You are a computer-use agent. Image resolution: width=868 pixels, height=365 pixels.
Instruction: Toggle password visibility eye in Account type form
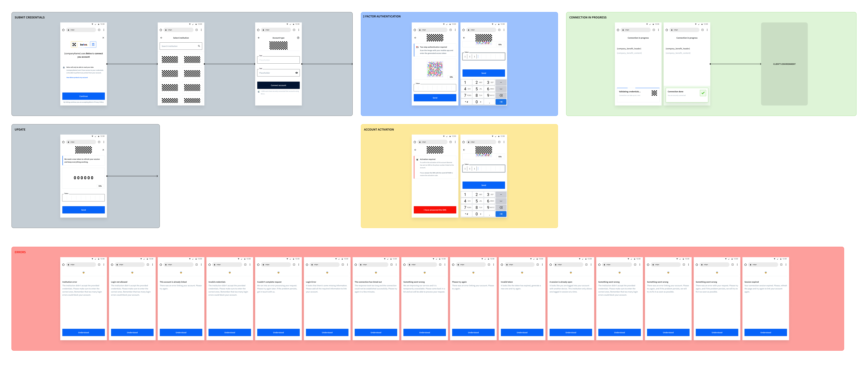(297, 73)
